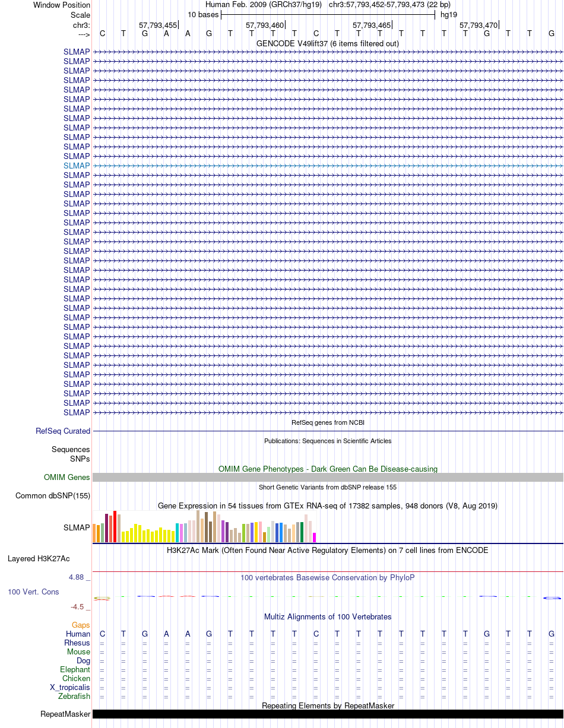Click the RepeatMasker track label
Viewport: 564px width, 728px height.
(65, 714)
